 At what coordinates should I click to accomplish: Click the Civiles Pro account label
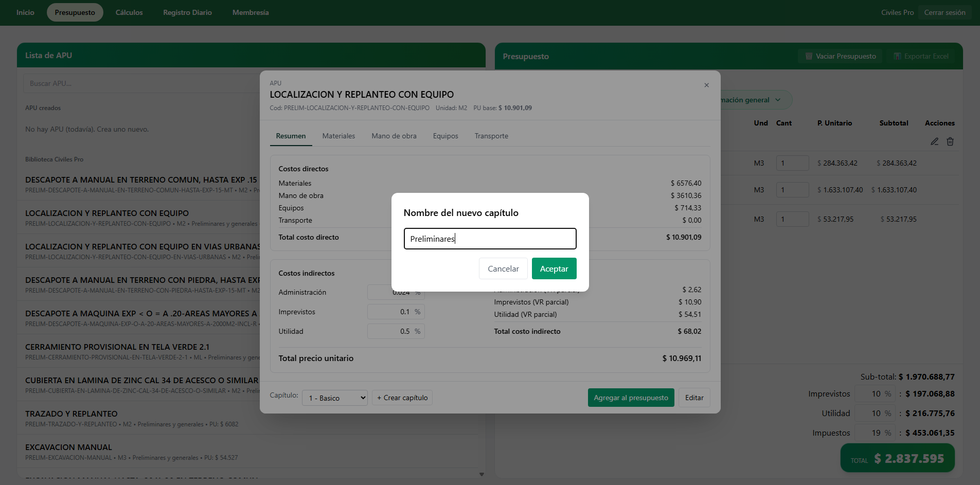pos(897,12)
